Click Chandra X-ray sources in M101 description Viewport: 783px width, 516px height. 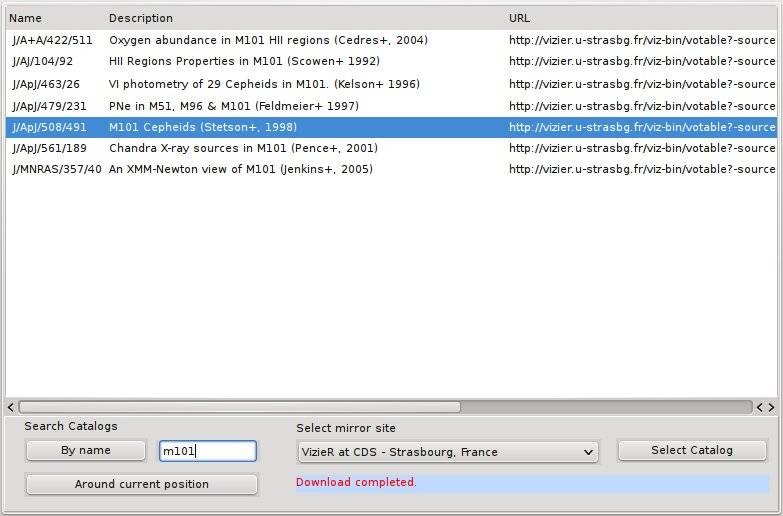243,148
